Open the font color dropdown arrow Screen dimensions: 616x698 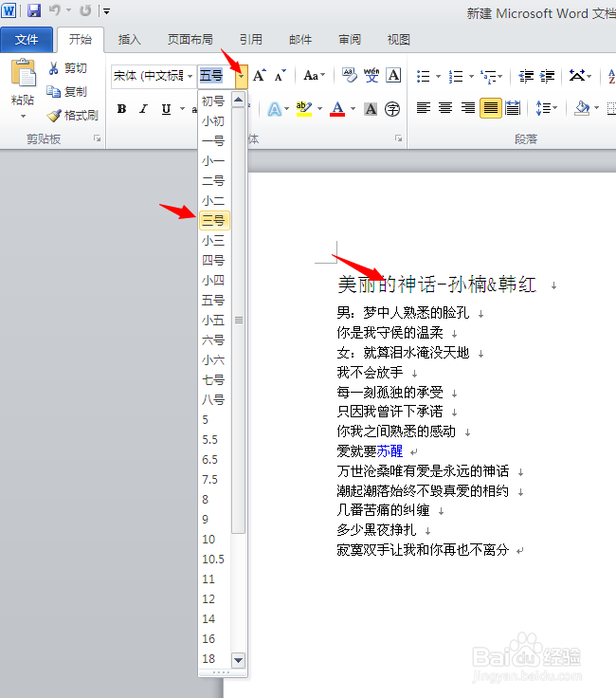pyautogui.click(x=353, y=109)
